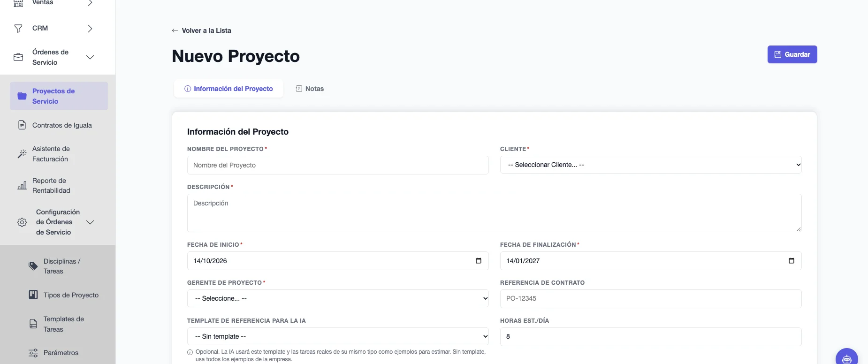868x364 pixels.
Task: Switch to the Notas tab
Action: tap(310, 89)
